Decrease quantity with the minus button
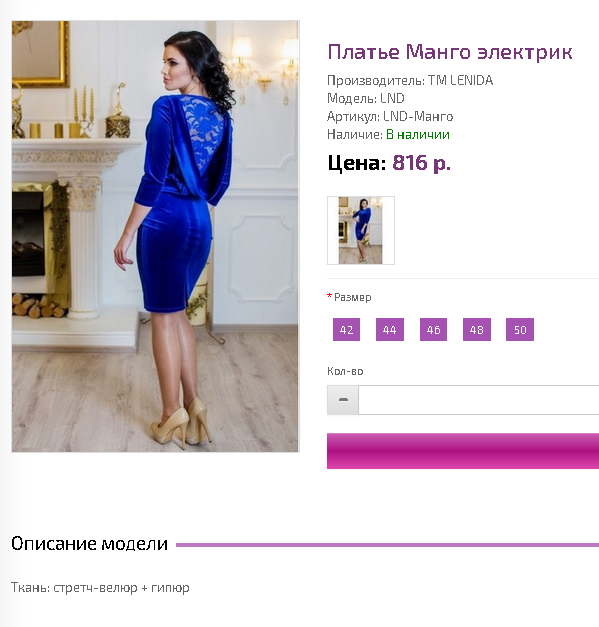 343,400
